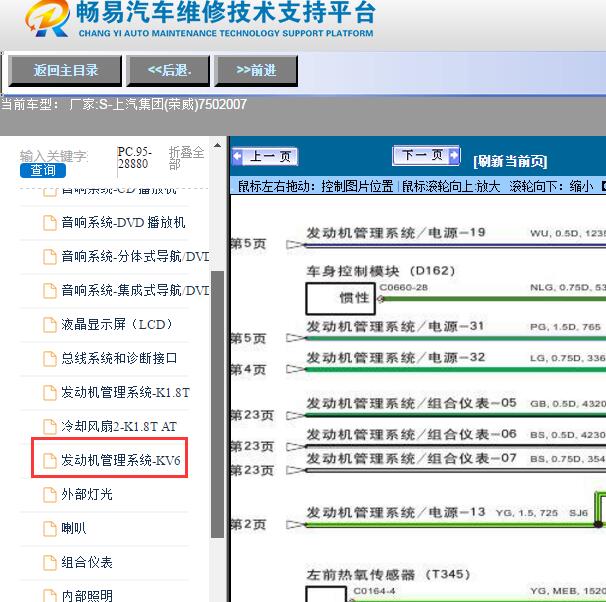606x602 pixels.
Task: Click the connector arrow for 组合仪表-06
Action: 295,447
